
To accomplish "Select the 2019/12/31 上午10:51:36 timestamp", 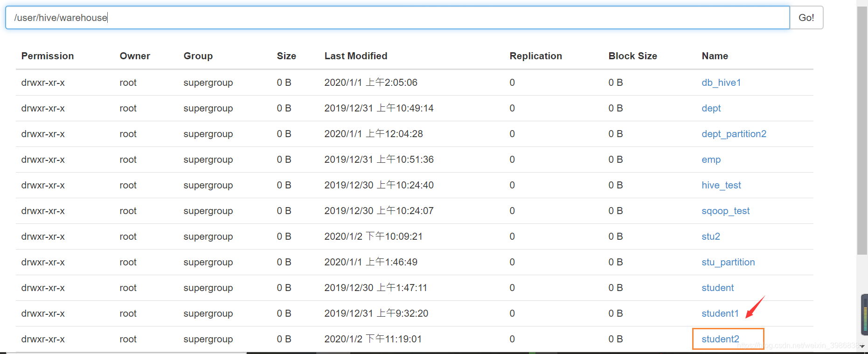I will [x=379, y=160].
